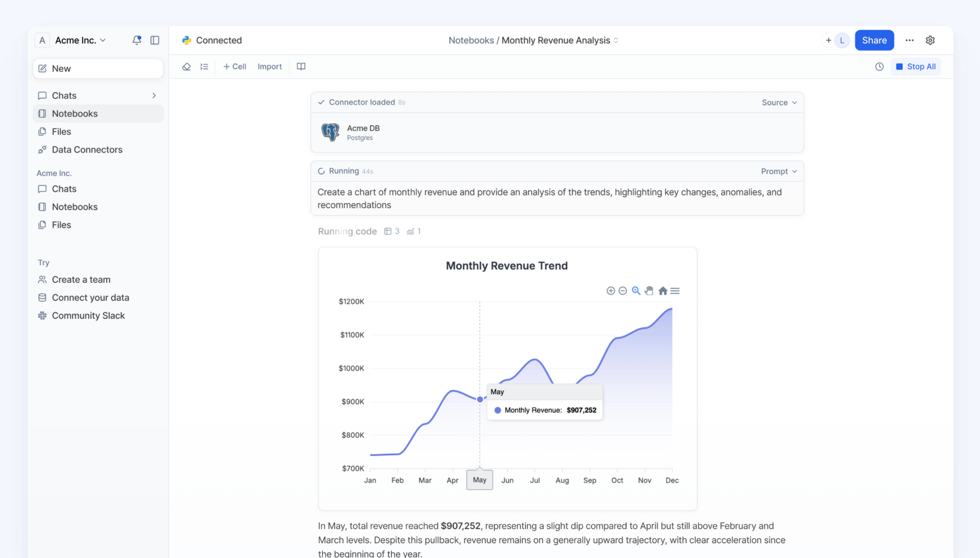Click the May data point on chart

pos(480,399)
